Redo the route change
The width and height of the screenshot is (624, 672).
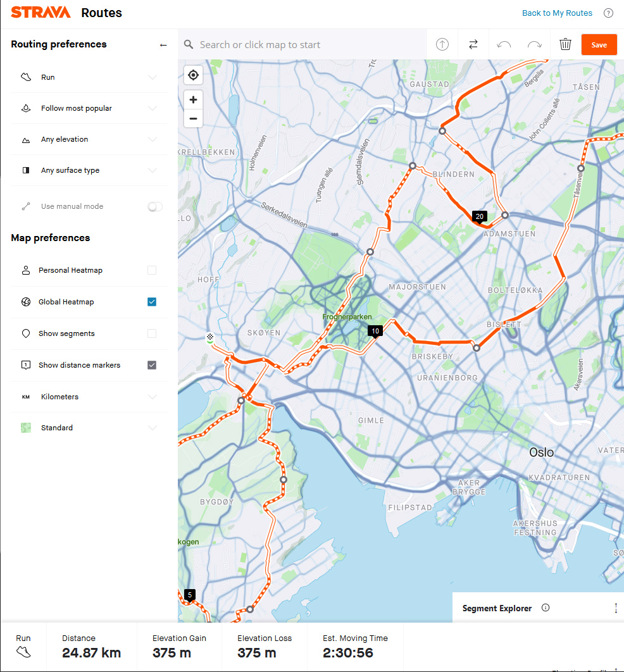coord(534,44)
